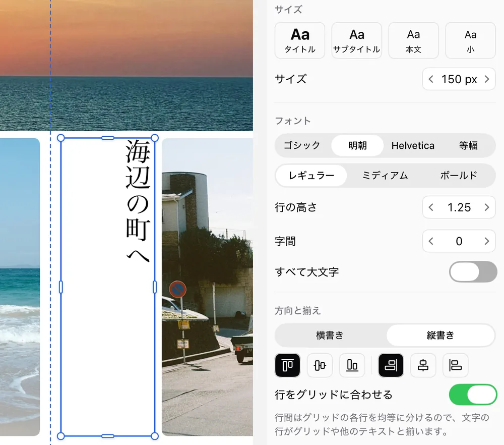Increase 行の高さ with right arrow
Screen dimensions: 504x445
click(487, 207)
